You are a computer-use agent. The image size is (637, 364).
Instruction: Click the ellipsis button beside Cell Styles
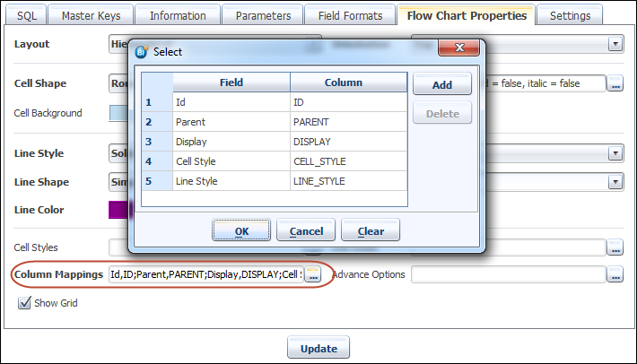(615, 247)
